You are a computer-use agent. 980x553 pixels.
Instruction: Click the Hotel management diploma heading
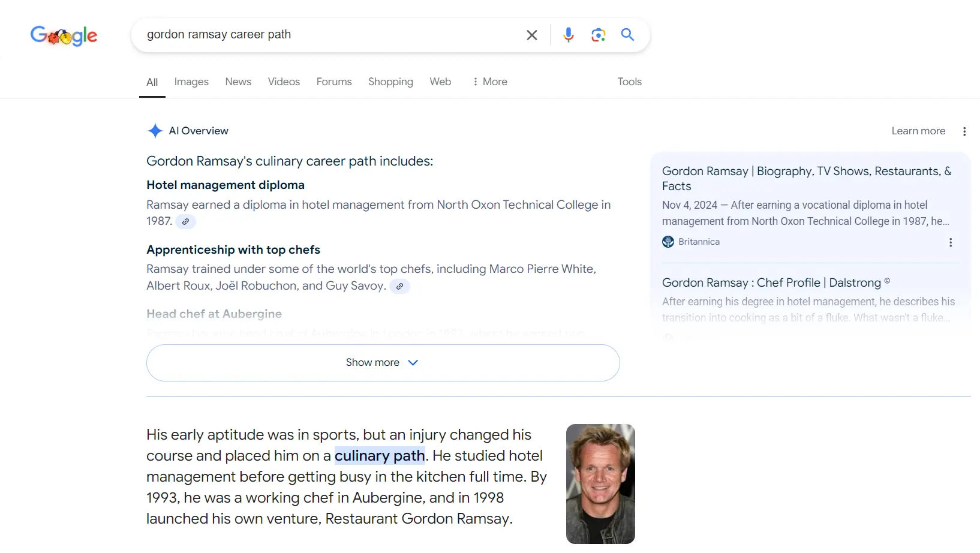226,185
